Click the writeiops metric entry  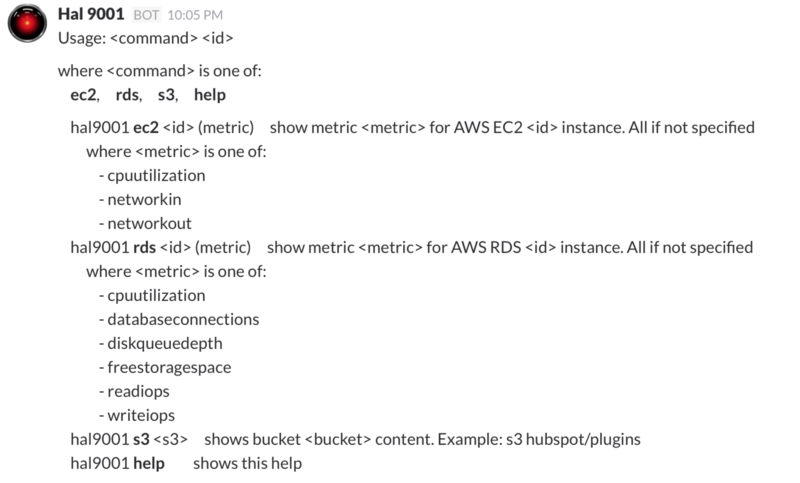tap(136, 415)
